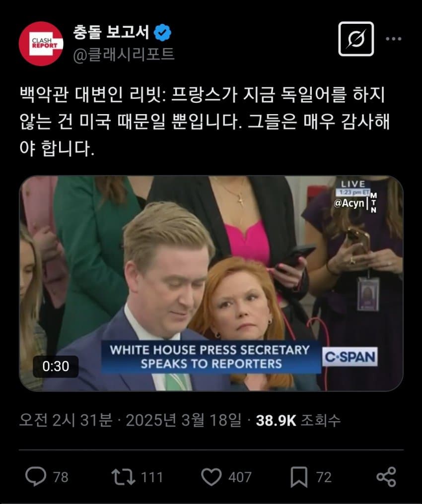Like the post with the heart icon
422x504 pixels.
[x=211, y=477]
